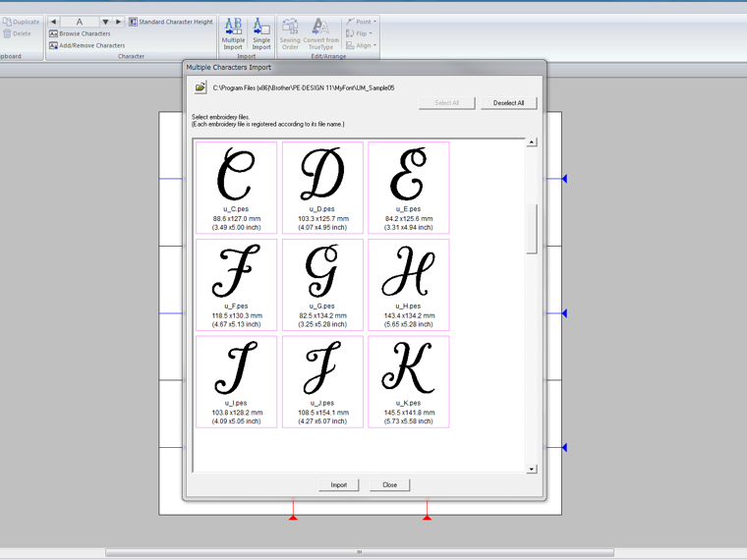Click the Import button
Screen dimensions: 747x560
pyautogui.click(x=339, y=484)
